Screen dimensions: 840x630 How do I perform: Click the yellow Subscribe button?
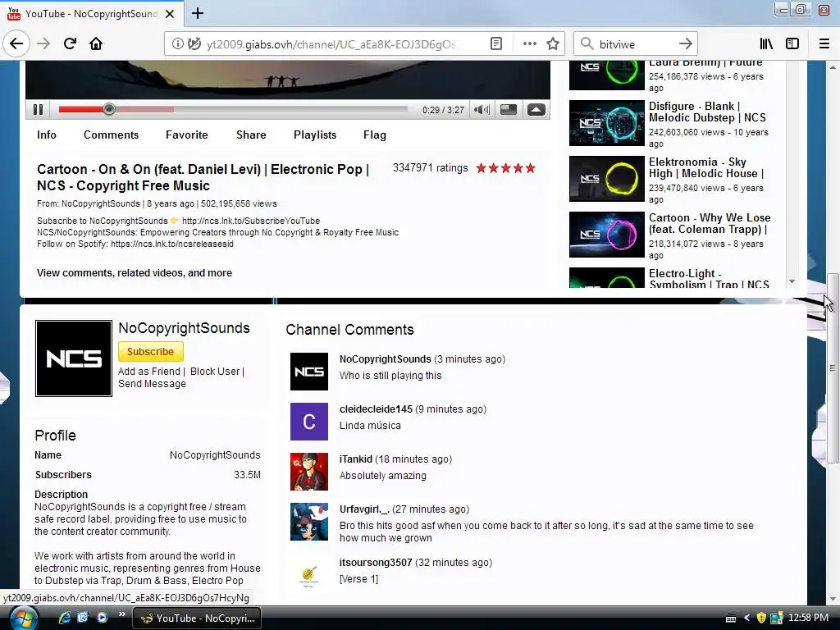151,351
